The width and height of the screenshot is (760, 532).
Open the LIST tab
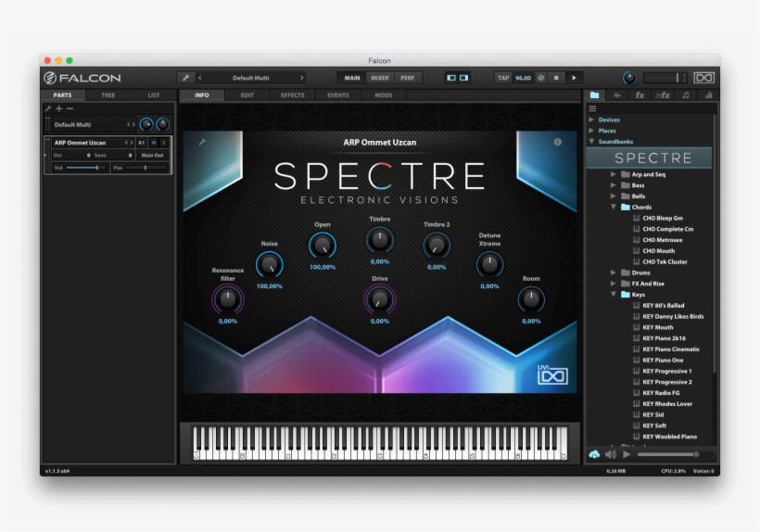pos(153,95)
